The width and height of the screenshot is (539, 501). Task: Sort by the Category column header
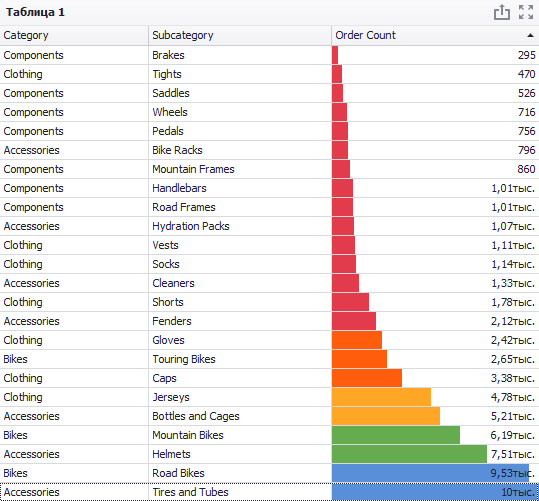point(74,35)
